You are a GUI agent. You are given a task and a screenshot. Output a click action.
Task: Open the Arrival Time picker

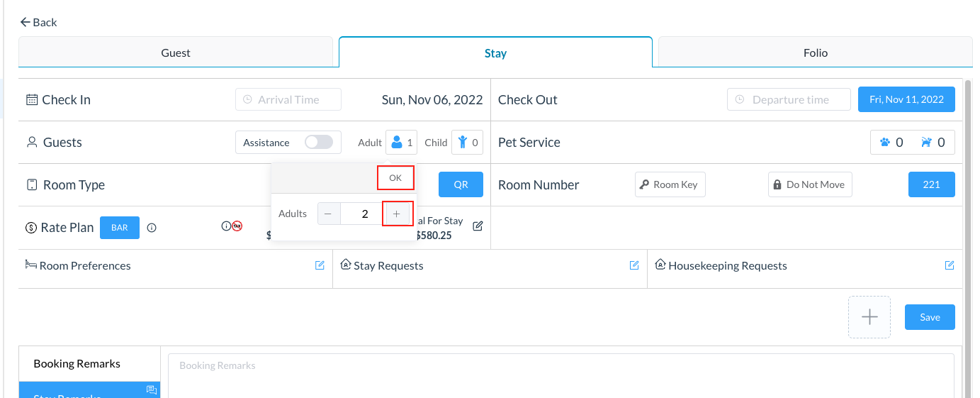[x=288, y=100]
